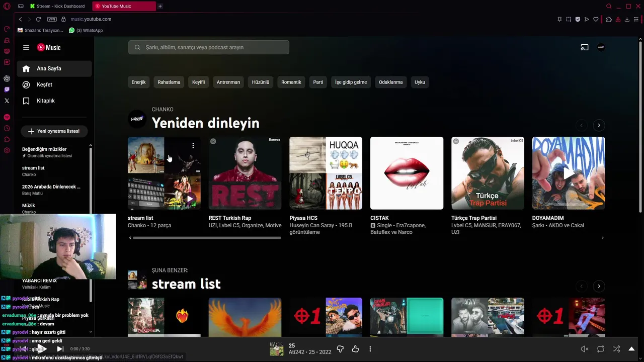Open the REST Turkish Rap playlist thumbnail
The image size is (644, 362).
coord(245,173)
